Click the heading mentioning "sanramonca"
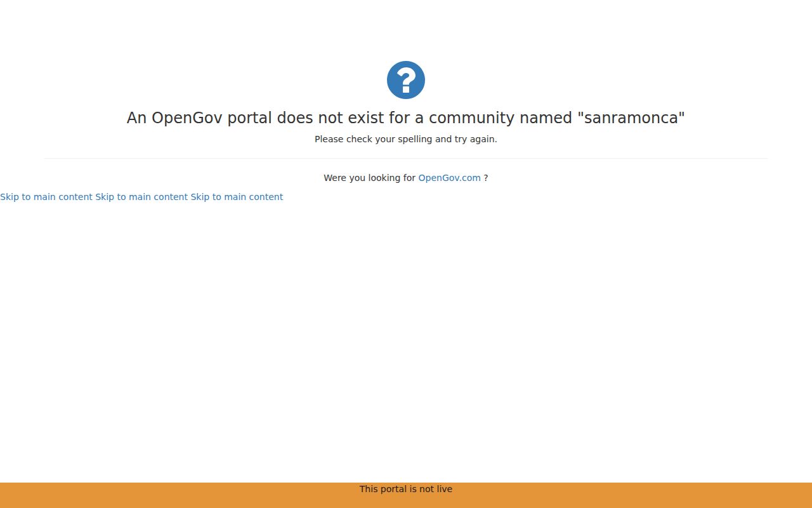 [x=406, y=118]
